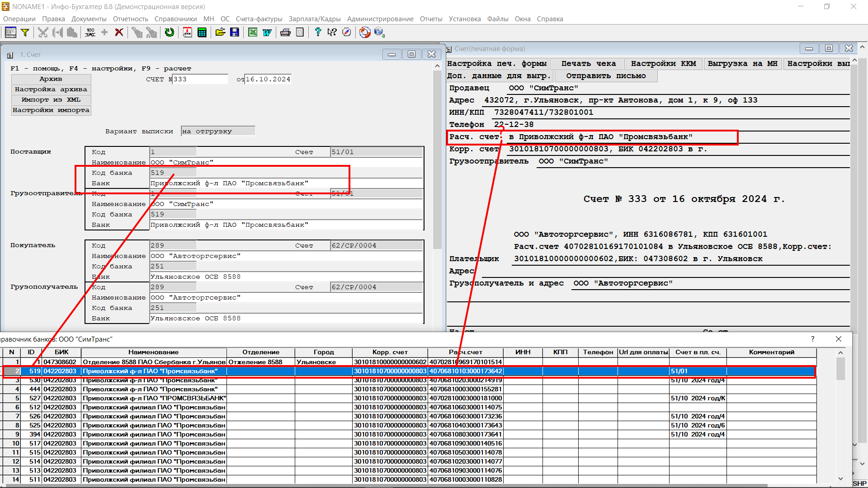Click the Настройки импорта button
Screen dimensions: 868x488
tap(51, 110)
